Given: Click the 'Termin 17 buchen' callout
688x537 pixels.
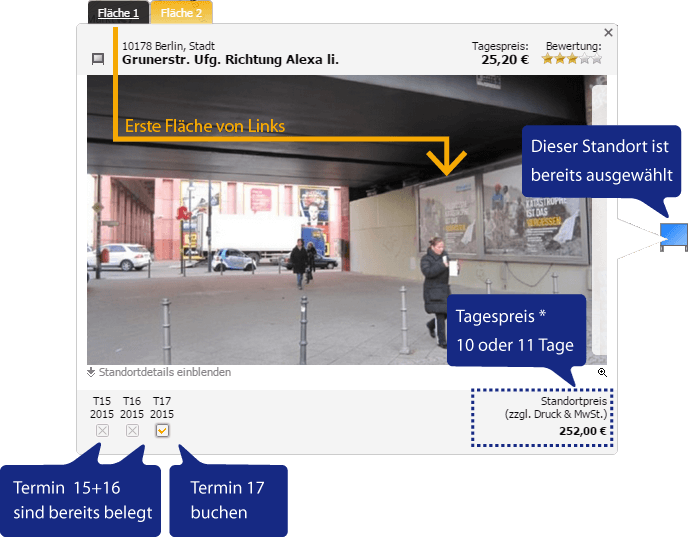Looking at the screenshot, I should pyautogui.click(x=229, y=500).
